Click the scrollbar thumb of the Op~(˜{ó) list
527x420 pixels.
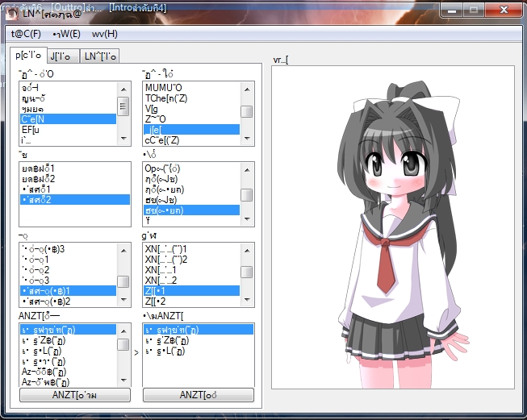point(247,195)
